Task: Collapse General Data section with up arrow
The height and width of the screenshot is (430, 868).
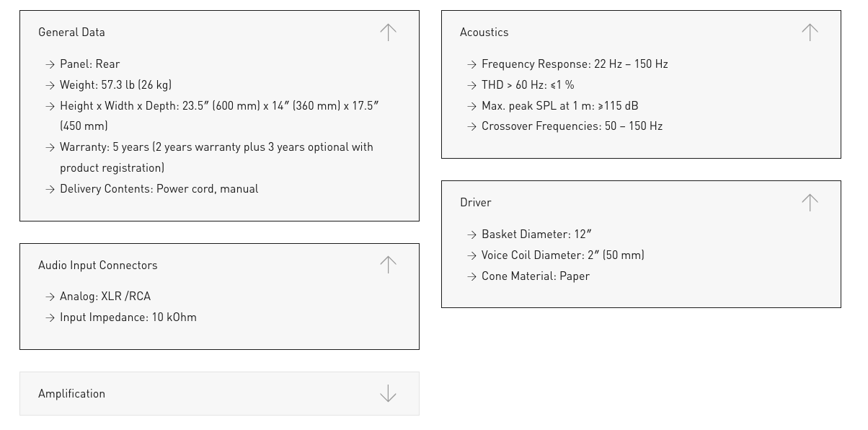Action: click(388, 32)
